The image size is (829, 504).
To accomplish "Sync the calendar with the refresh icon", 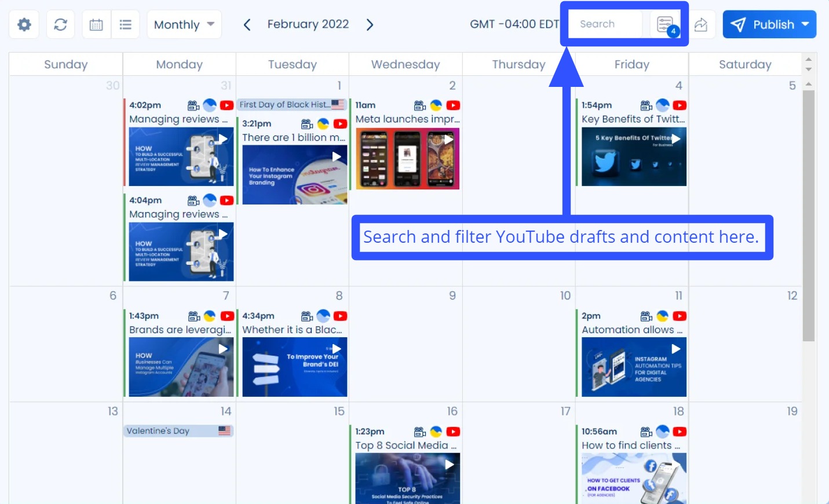I will (x=60, y=24).
